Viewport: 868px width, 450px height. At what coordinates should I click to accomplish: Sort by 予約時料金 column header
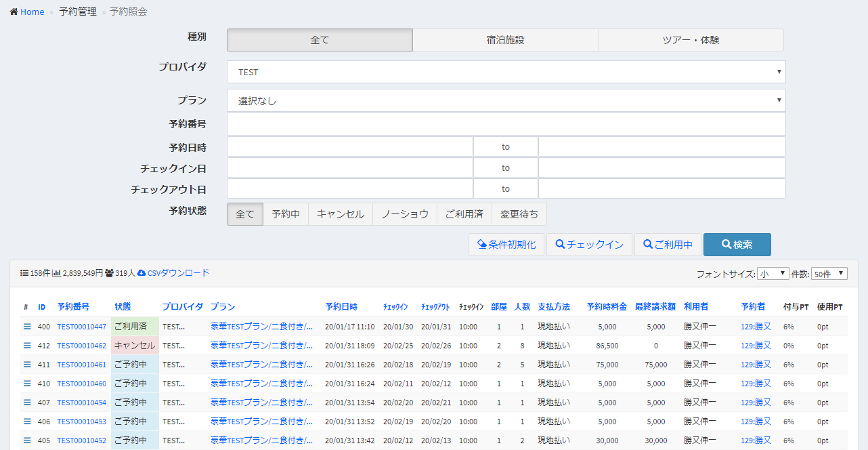click(607, 307)
